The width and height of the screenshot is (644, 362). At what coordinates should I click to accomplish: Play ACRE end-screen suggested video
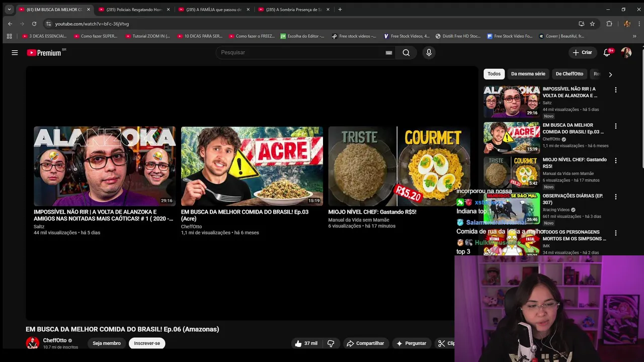(x=252, y=166)
